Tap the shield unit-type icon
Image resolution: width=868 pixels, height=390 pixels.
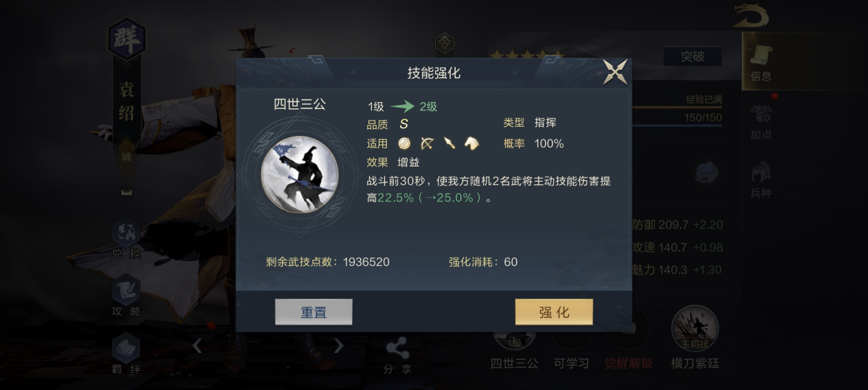click(x=404, y=143)
